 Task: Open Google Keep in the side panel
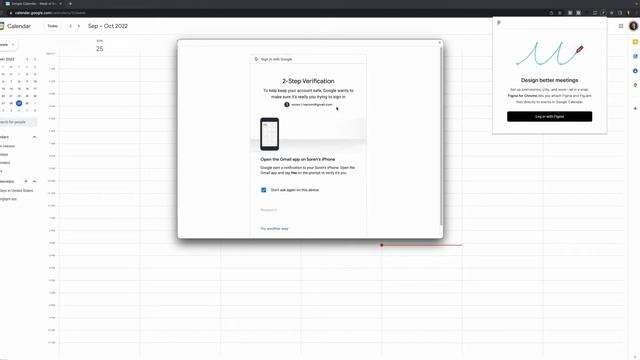(x=635, y=42)
